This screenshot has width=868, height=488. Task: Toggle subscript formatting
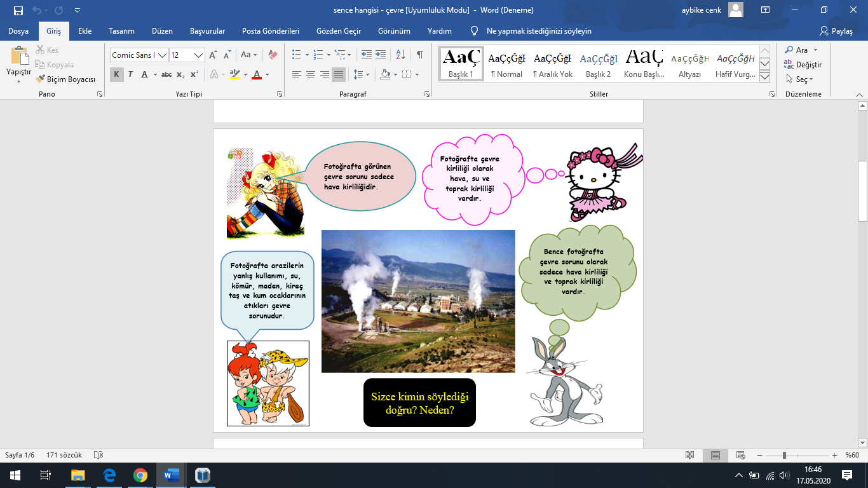coord(180,75)
